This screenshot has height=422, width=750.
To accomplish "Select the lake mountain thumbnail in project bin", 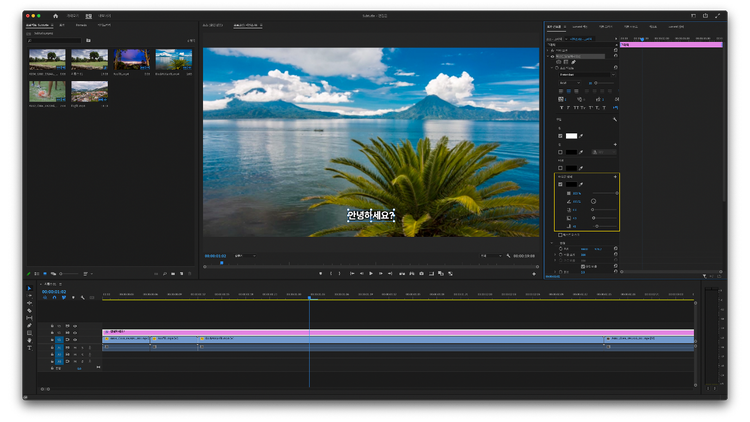I will (x=174, y=60).
